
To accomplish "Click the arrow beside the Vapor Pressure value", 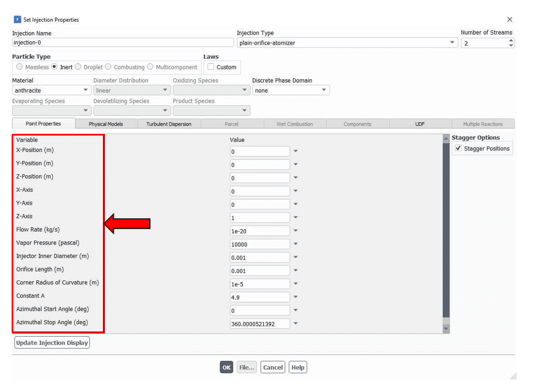I will (x=296, y=244).
